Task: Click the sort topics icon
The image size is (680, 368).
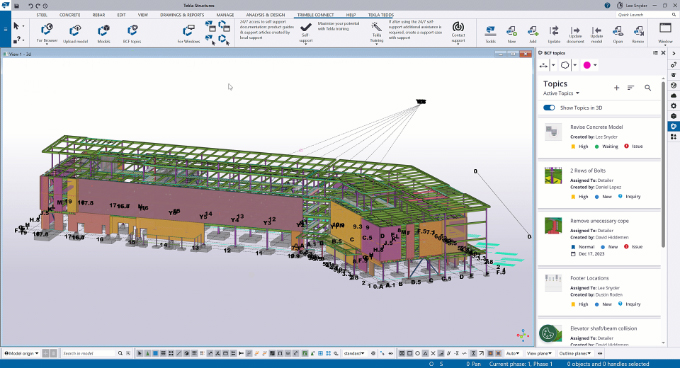Action: 631,88
